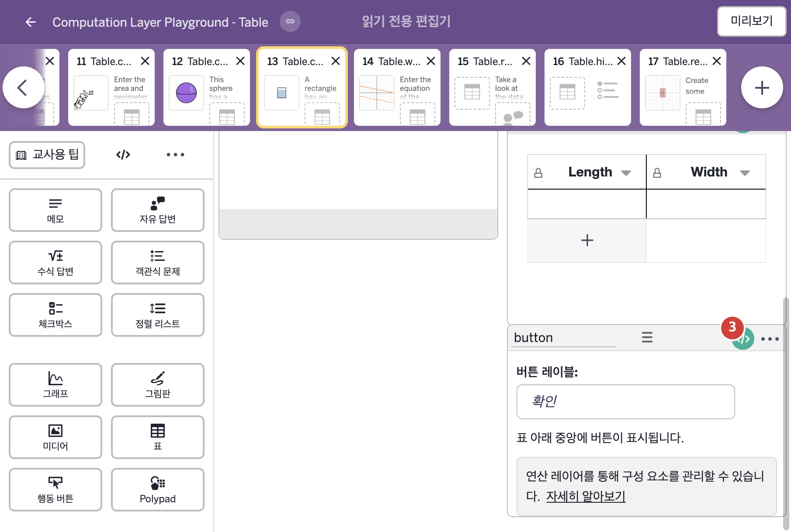Open 교사용 팁 teacher tips

point(47,155)
